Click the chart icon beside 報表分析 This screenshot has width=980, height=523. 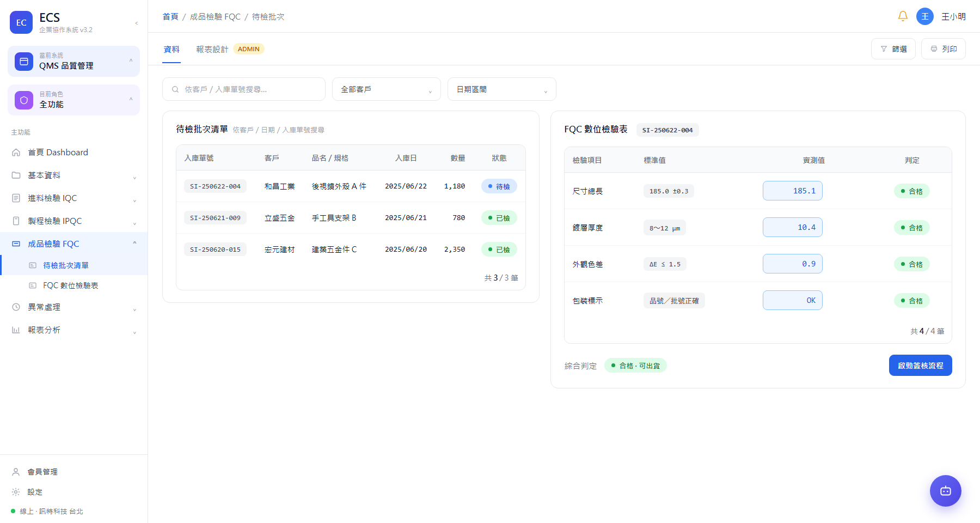pyautogui.click(x=16, y=330)
